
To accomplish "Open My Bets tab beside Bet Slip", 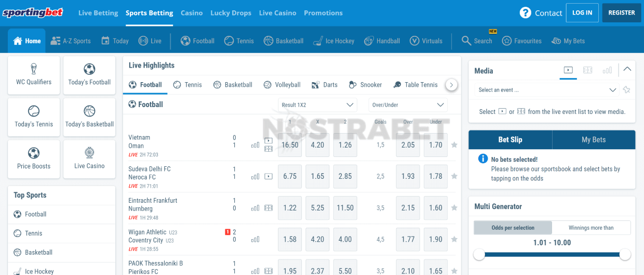I will pyautogui.click(x=594, y=139).
